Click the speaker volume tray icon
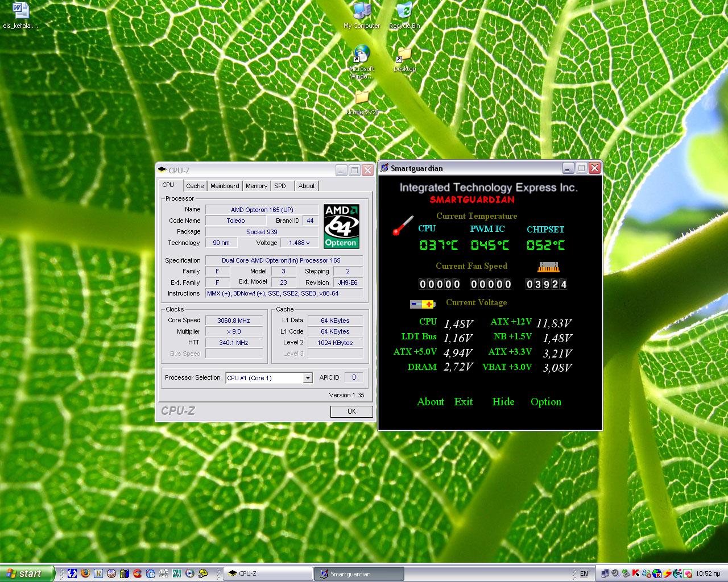Image resolution: width=728 pixels, height=582 pixels. (x=615, y=573)
